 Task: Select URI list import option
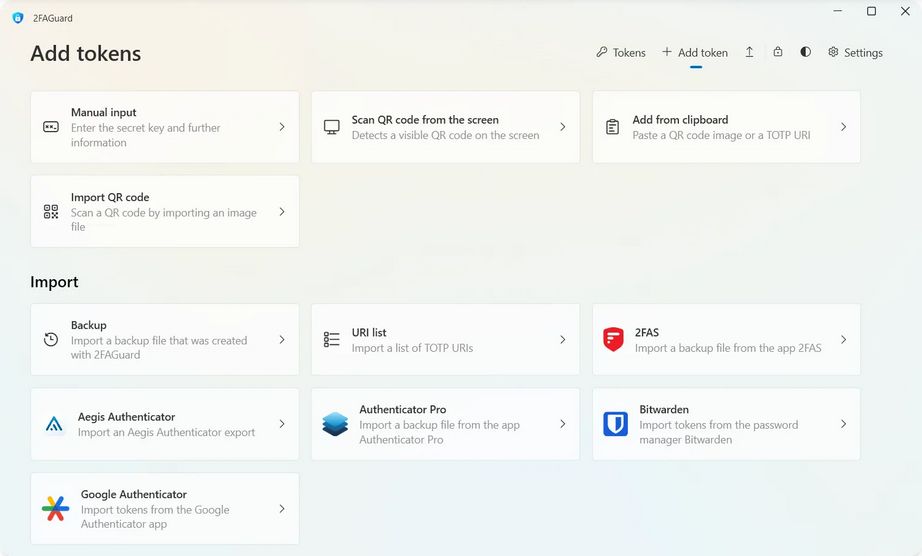pos(445,340)
